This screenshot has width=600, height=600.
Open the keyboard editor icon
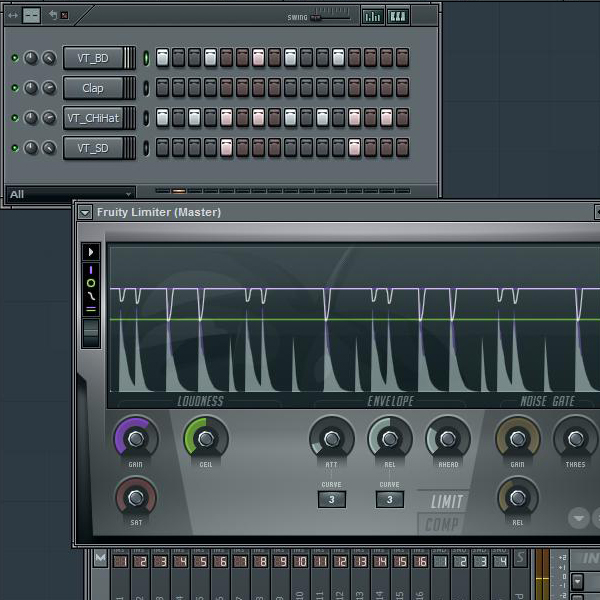click(398, 16)
